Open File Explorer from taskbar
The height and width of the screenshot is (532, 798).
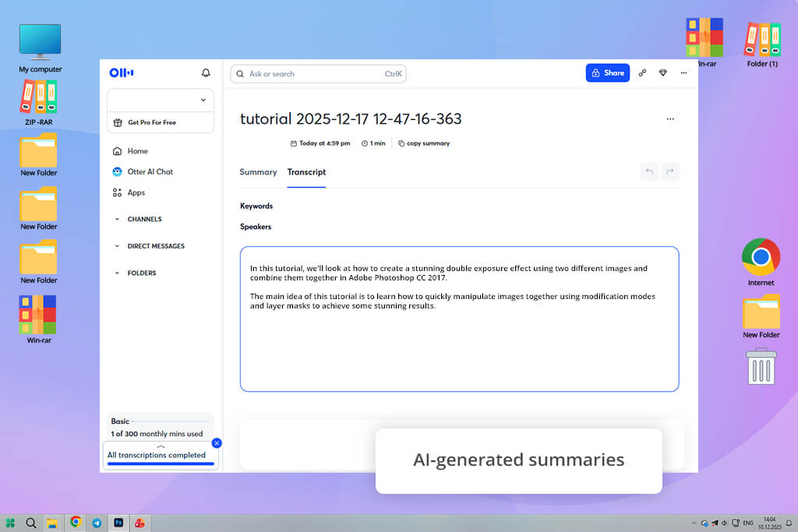click(52, 523)
